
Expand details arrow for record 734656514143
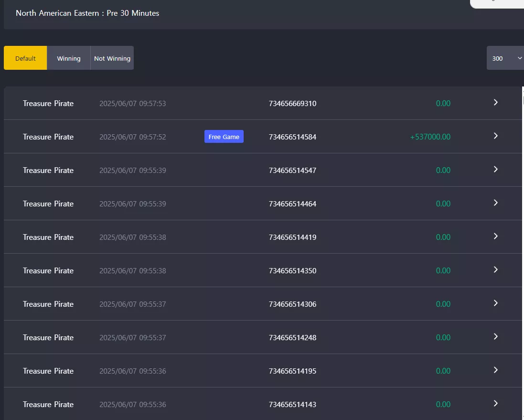click(x=496, y=403)
